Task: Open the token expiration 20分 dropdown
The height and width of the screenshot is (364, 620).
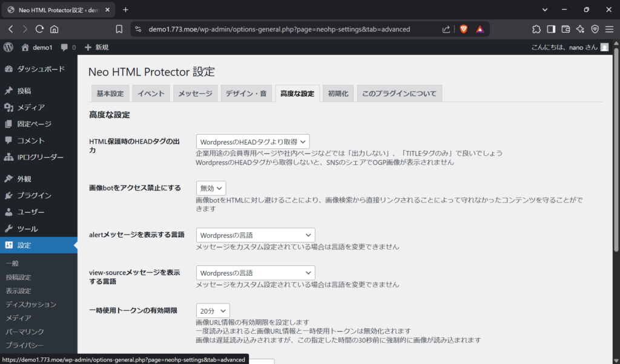Action: (213, 311)
